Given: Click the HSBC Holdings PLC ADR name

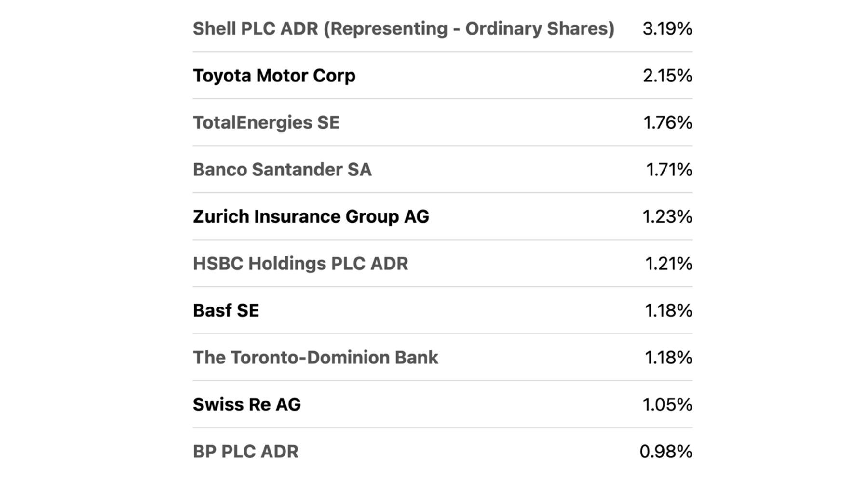Looking at the screenshot, I should tap(300, 264).
